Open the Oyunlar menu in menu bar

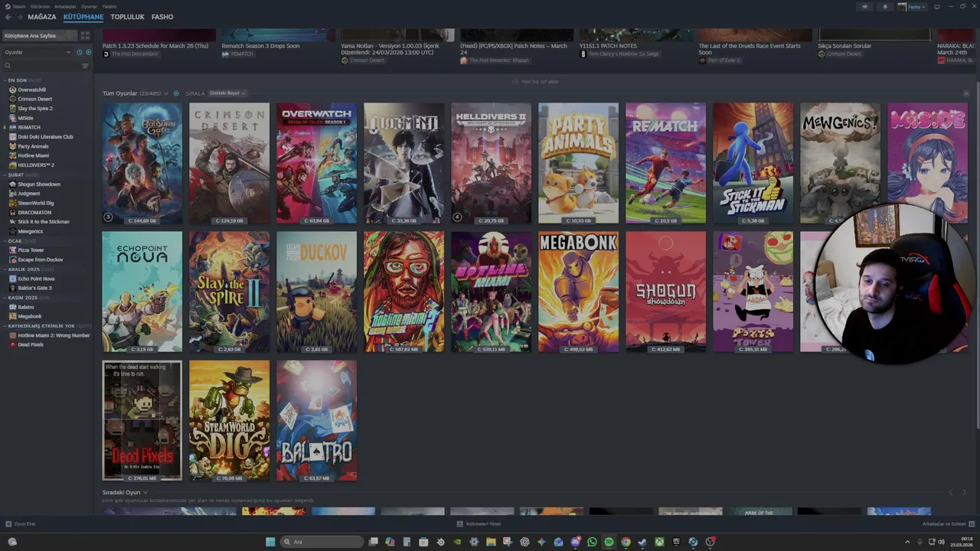89,6
